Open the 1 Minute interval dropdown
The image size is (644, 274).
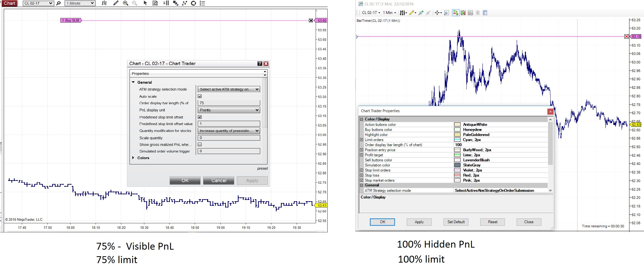pyautogui.click(x=80, y=3)
